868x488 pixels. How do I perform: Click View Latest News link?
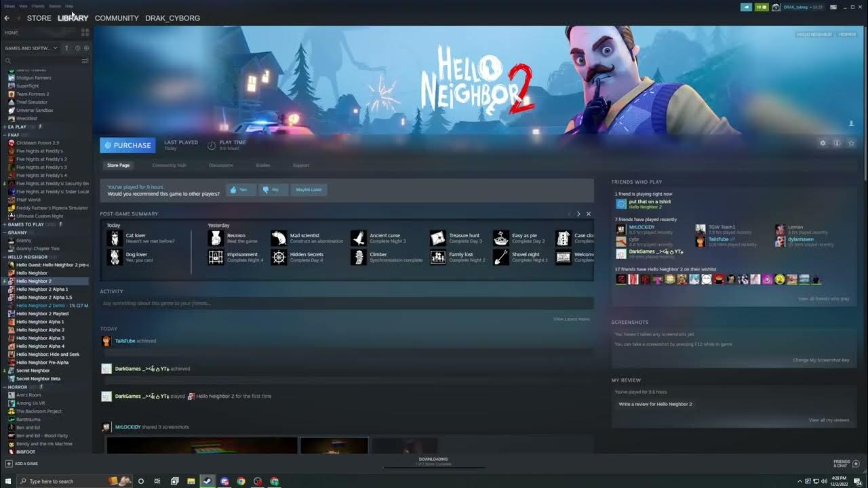click(x=572, y=319)
